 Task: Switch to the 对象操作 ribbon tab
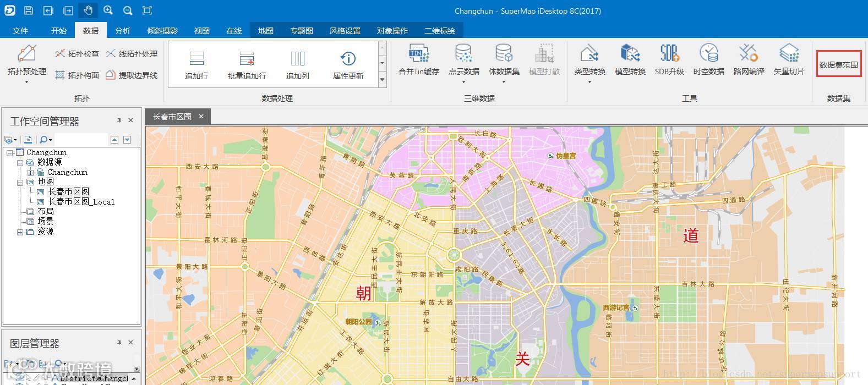tap(392, 31)
